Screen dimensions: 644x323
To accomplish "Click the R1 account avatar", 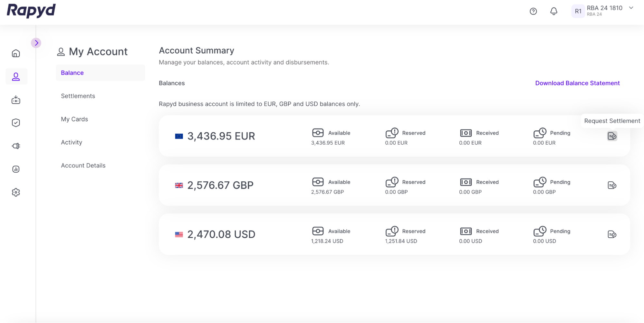I will [578, 11].
